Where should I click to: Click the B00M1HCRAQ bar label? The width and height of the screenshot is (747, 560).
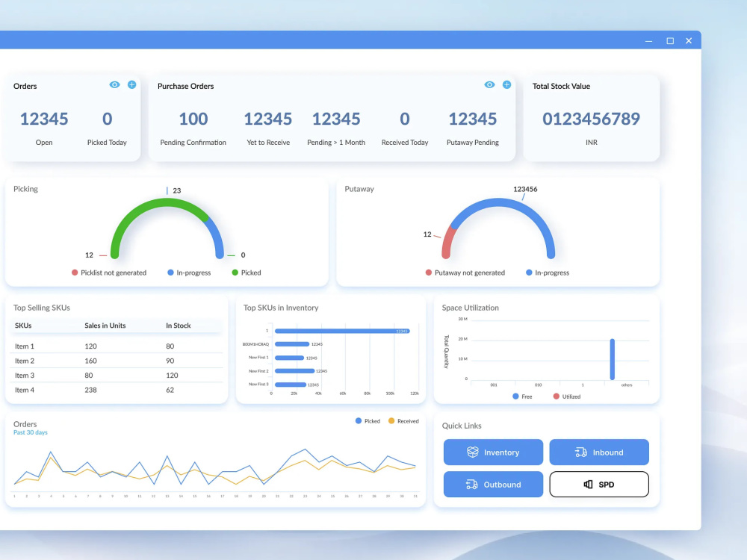(x=255, y=344)
